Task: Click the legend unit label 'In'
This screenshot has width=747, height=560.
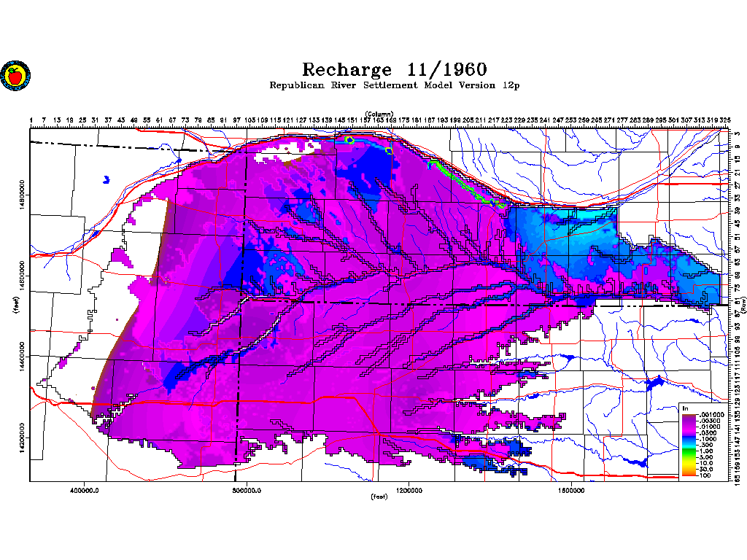Action: tap(686, 408)
